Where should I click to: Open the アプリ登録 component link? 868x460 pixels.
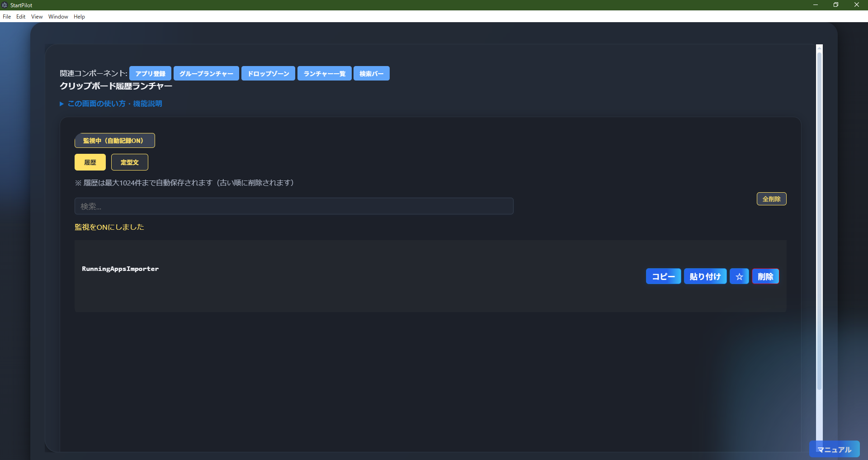pyautogui.click(x=150, y=74)
